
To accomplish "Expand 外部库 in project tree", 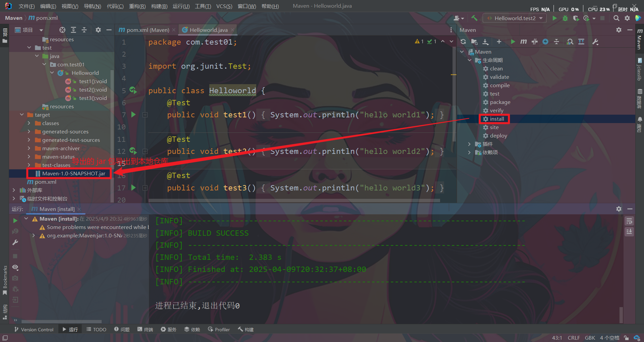I will tap(14, 190).
